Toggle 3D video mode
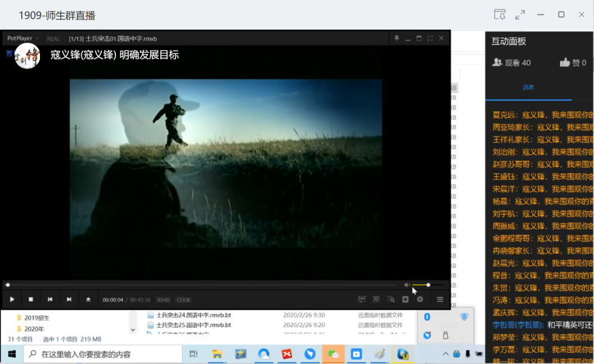The width and height of the screenshot is (594, 364). click(x=376, y=299)
